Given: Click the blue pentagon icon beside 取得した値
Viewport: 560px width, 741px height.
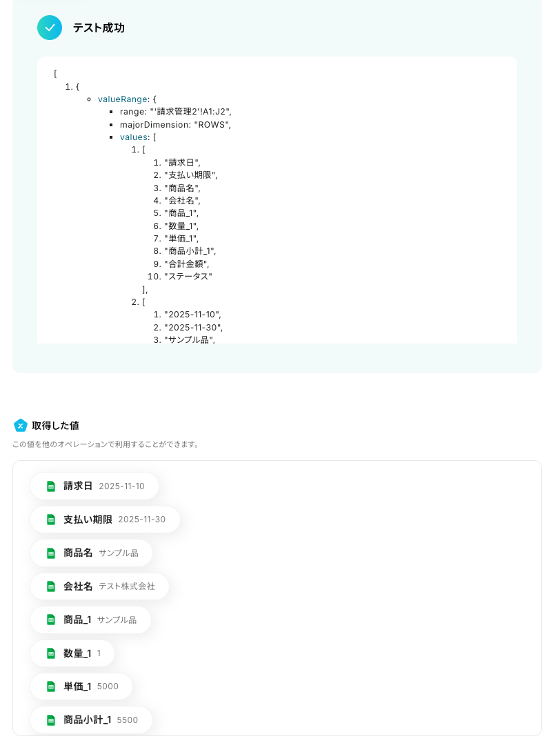Looking at the screenshot, I should (x=20, y=425).
